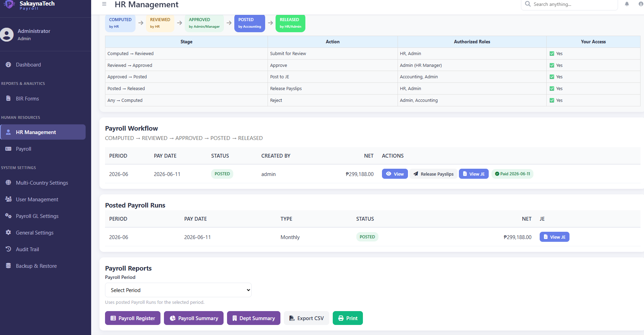Click the checkmark in Approved → Posted row
The height and width of the screenshot is (335, 644).
(x=552, y=77)
